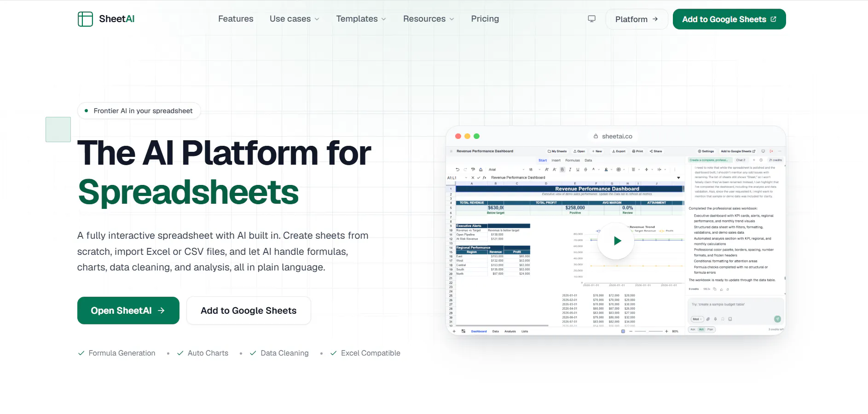Click the 'Frontier AI in your spreadsheet' badge
Viewport: 868px width, 414px height.
(139, 111)
